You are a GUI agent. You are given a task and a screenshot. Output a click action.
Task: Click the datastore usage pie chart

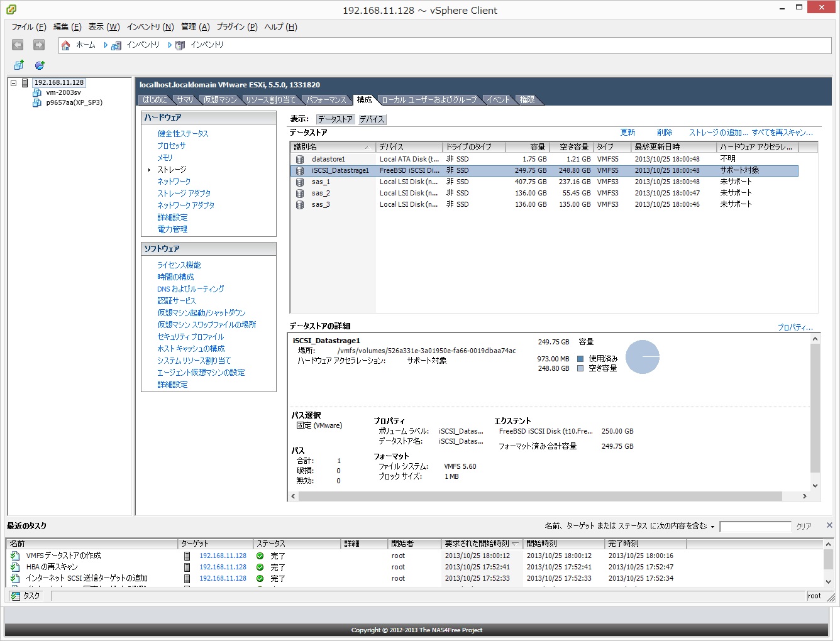pyautogui.click(x=642, y=357)
